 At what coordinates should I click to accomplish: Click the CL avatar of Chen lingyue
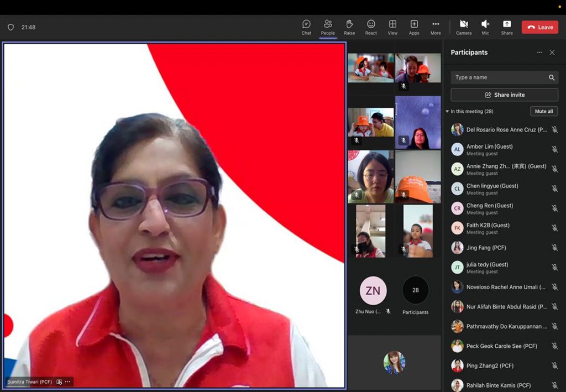point(457,189)
